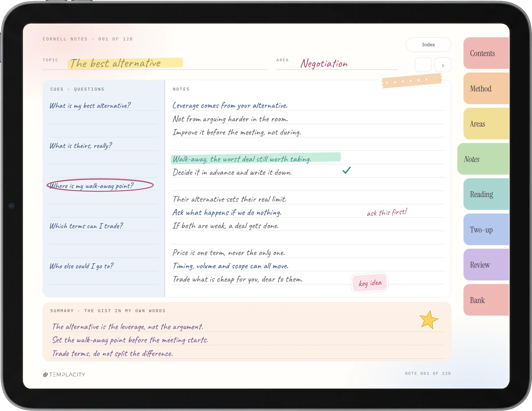
Task: Go to next note with chevron button
Action: [443, 65]
